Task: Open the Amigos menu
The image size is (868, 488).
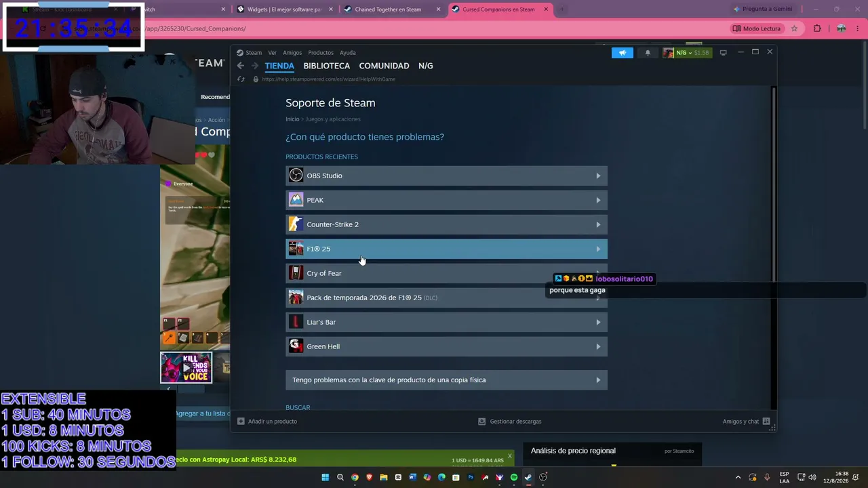Action: tap(292, 52)
